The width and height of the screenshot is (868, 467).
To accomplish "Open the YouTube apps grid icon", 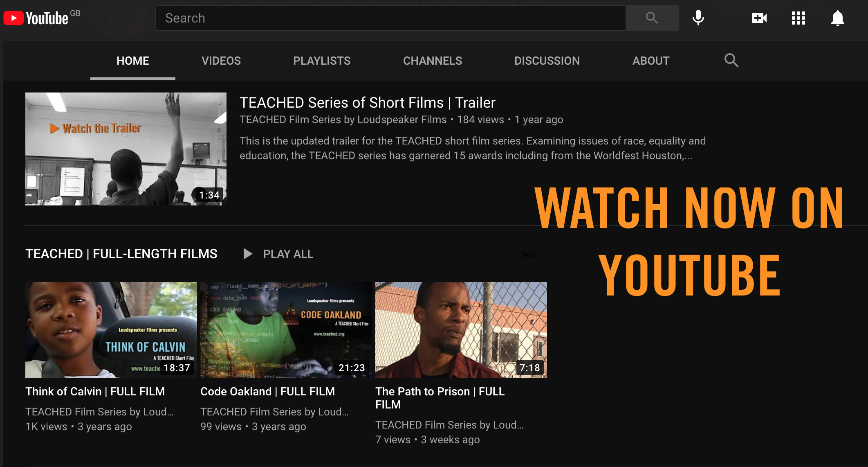I will coord(798,18).
